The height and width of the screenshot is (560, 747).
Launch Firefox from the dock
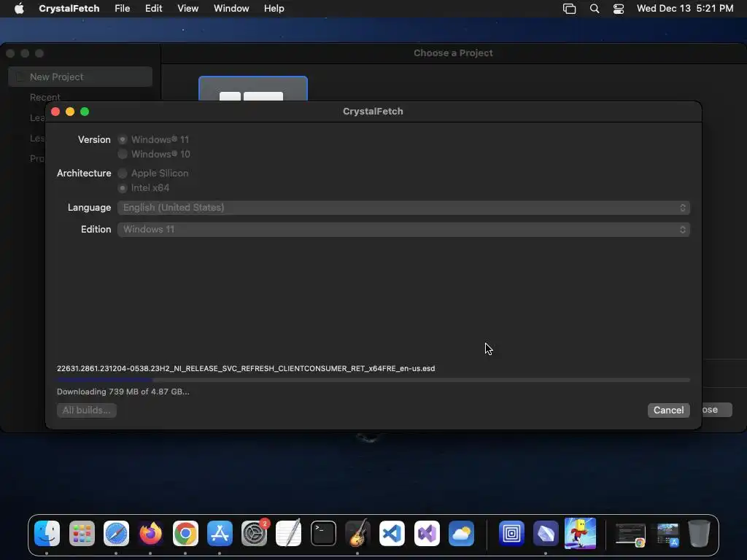150,533
